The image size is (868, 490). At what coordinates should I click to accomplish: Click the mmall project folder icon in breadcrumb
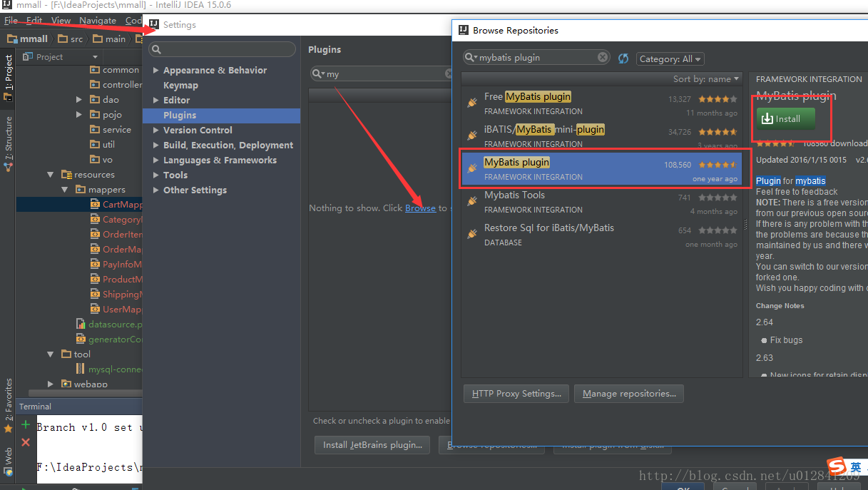[x=12, y=39]
